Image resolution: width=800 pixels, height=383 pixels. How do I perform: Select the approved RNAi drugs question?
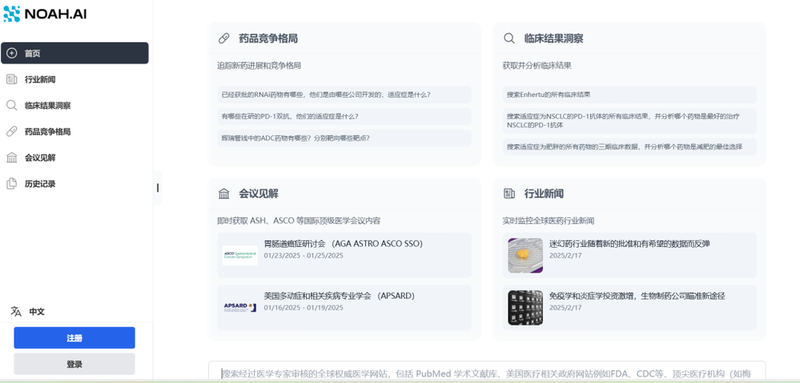coord(344,95)
